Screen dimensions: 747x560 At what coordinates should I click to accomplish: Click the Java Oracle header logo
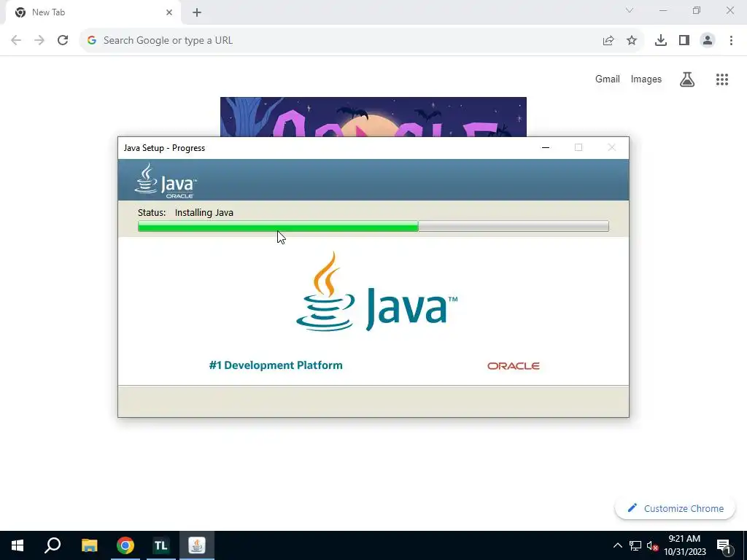click(166, 181)
